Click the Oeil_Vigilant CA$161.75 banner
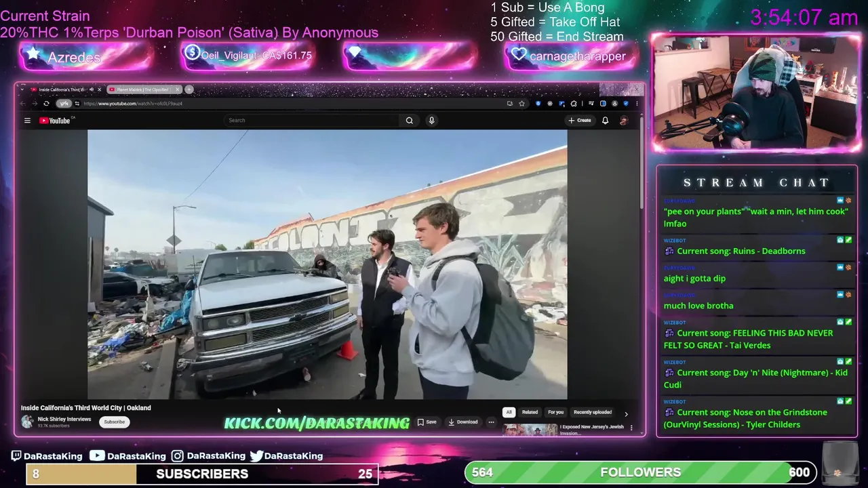868x488 pixels. (249, 56)
